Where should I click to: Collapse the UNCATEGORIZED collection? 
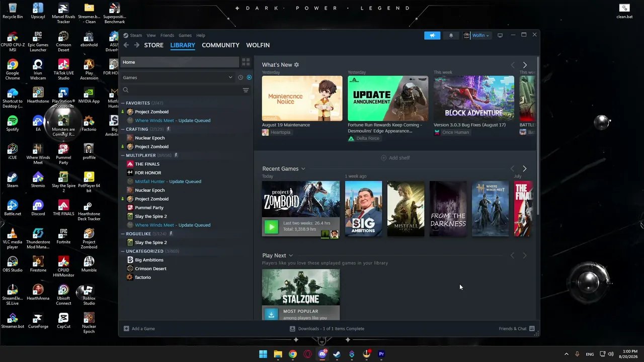(123, 251)
